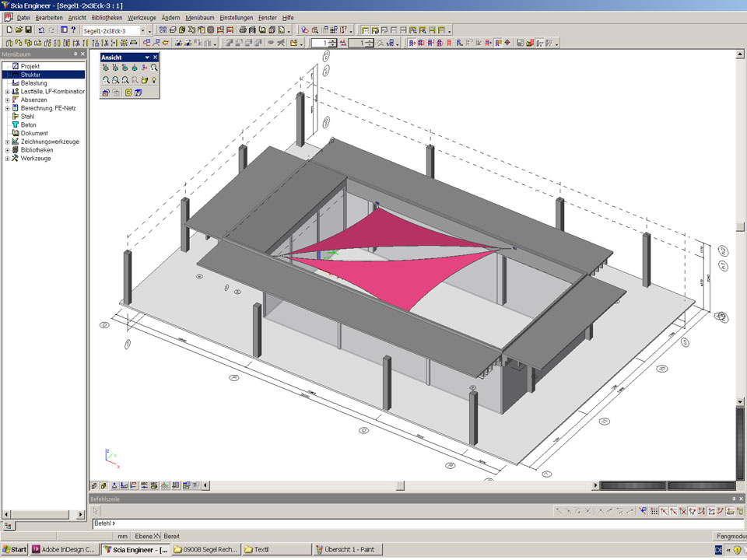Image resolution: width=747 pixels, height=560 pixels.
Task: Click the horizontal scrollbar thumb below viewport
Action: 400,485
